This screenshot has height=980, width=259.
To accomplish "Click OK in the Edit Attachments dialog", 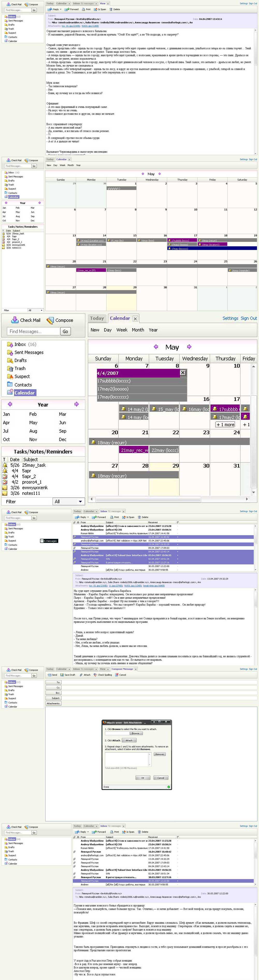I will [143, 778].
